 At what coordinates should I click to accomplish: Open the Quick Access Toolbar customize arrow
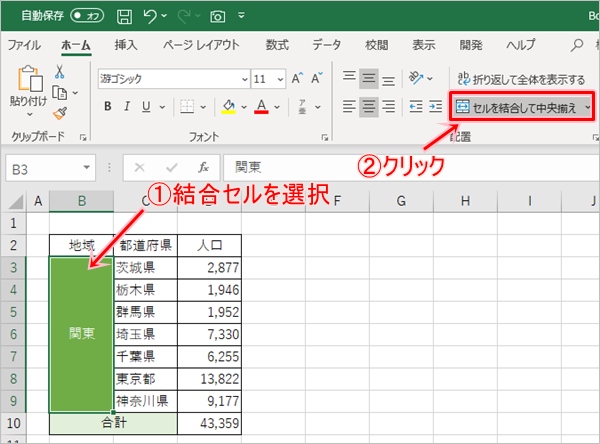tap(241, 16)
